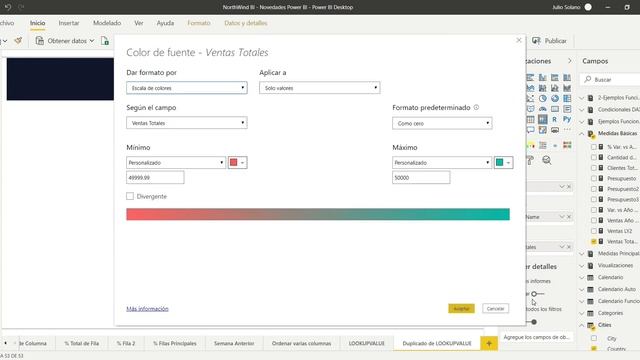Select the multi-row card visual
The width and height of the screenshot is (640, 360).
(567, 109)
